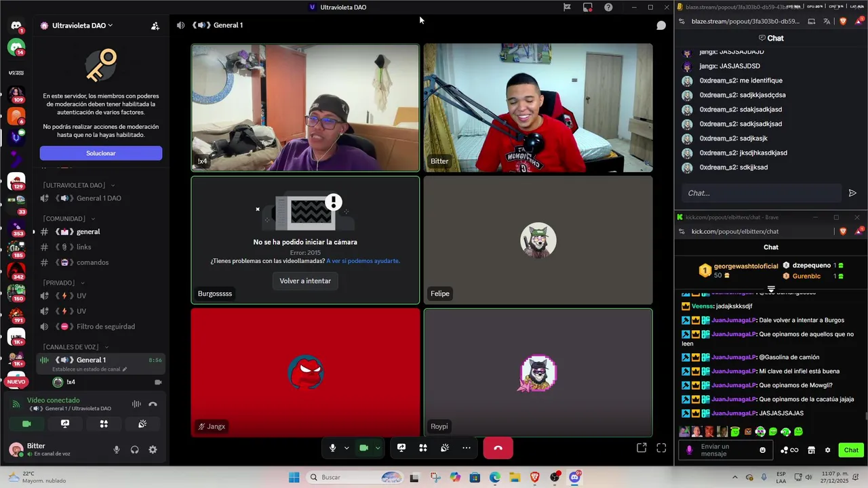The width and height of the screenshot is (868, 488).
Task: Open user settings gear next to Bitter
Action: (x=153, y=449)
